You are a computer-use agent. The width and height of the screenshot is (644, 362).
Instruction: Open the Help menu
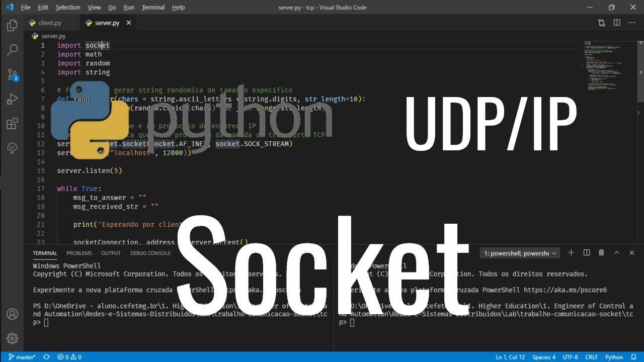178,7
